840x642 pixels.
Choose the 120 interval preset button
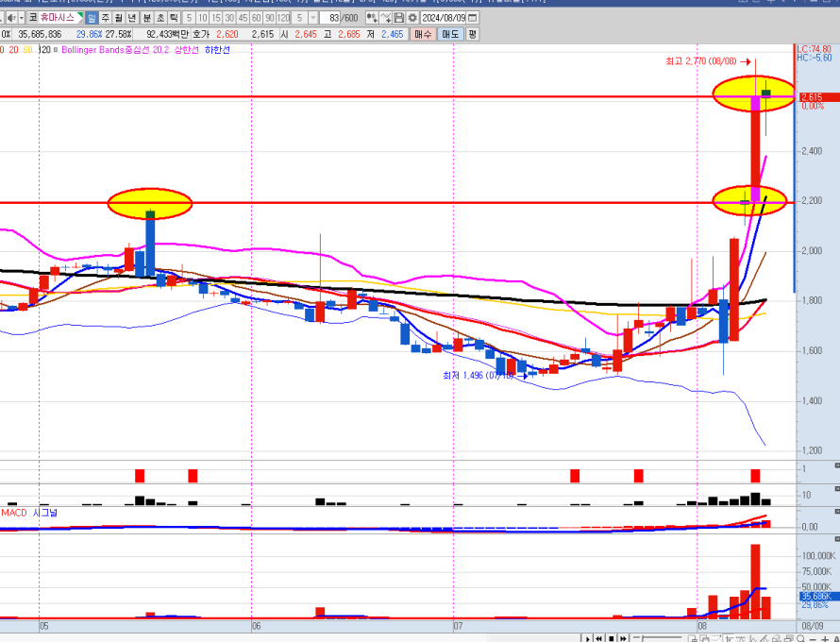tap(283, 18)
